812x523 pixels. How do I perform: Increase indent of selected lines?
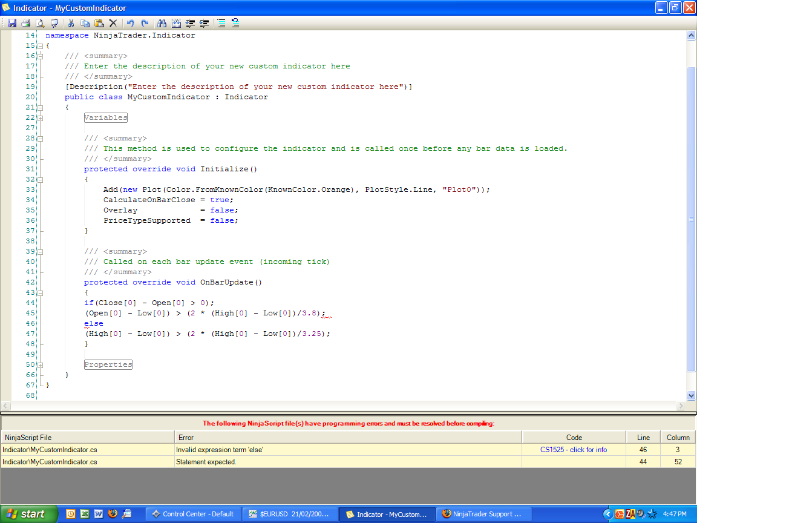coord(205,23)
